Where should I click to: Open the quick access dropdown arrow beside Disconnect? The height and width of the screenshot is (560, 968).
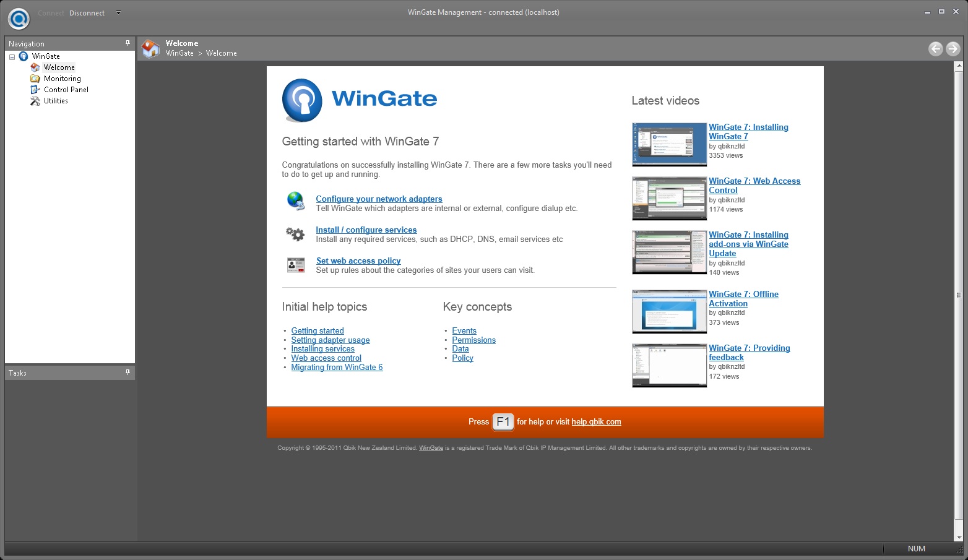(x=118, y=12)
